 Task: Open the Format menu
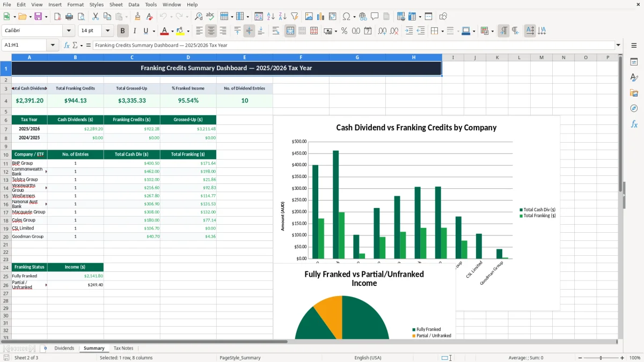click(x=76, y=4)
